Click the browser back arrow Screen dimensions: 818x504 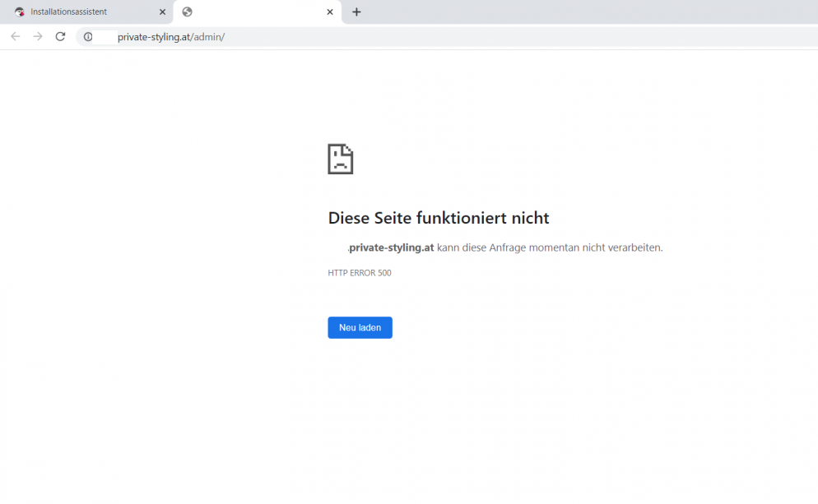pos(15,36)
